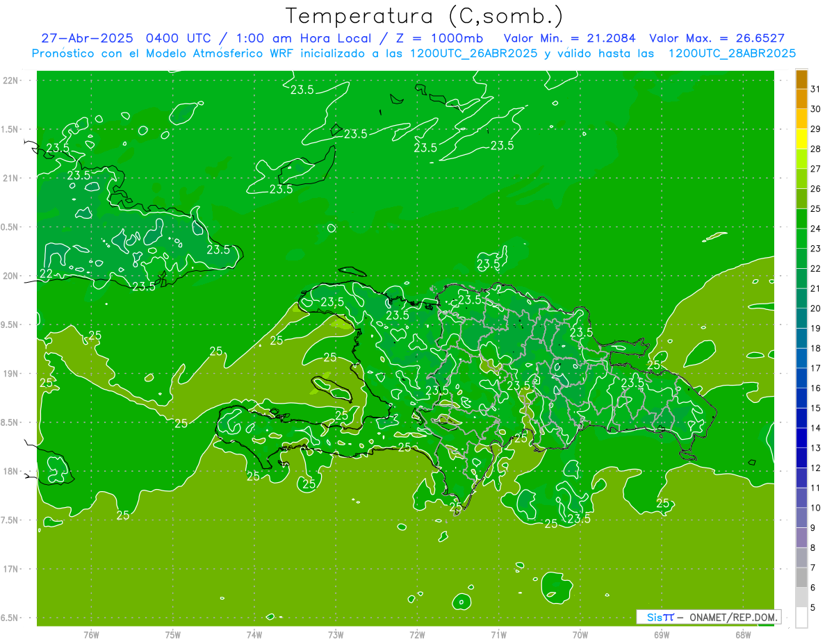The image size is (834, 644).
Task: Click the 19N latitude axis label
Action: point(10,374)
